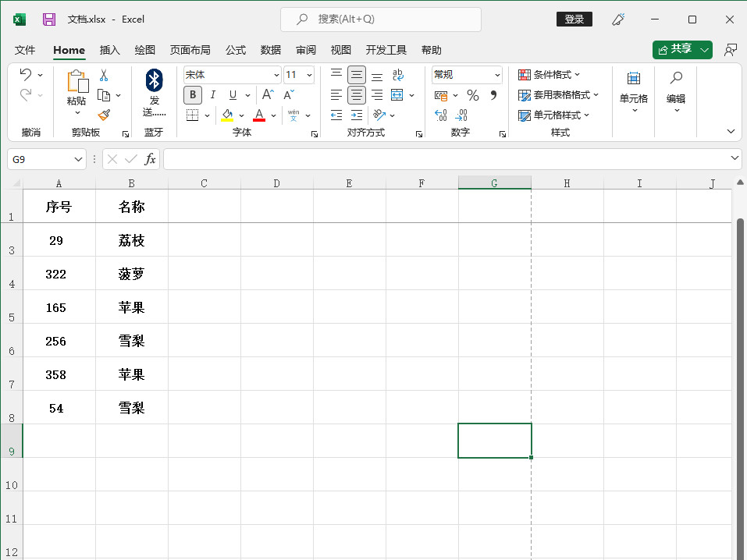Open the alignment dialog launcher
747x560 pixels.
coord(418,134)
